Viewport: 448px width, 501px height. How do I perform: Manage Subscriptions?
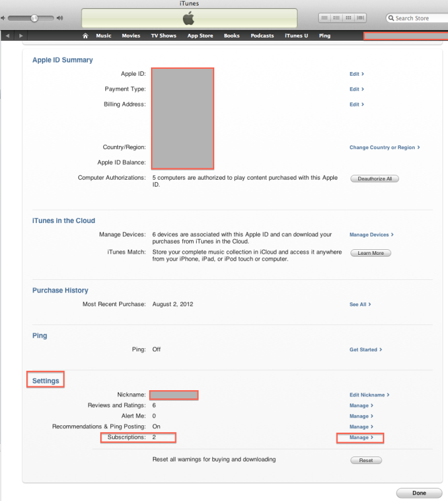[362, 437]
